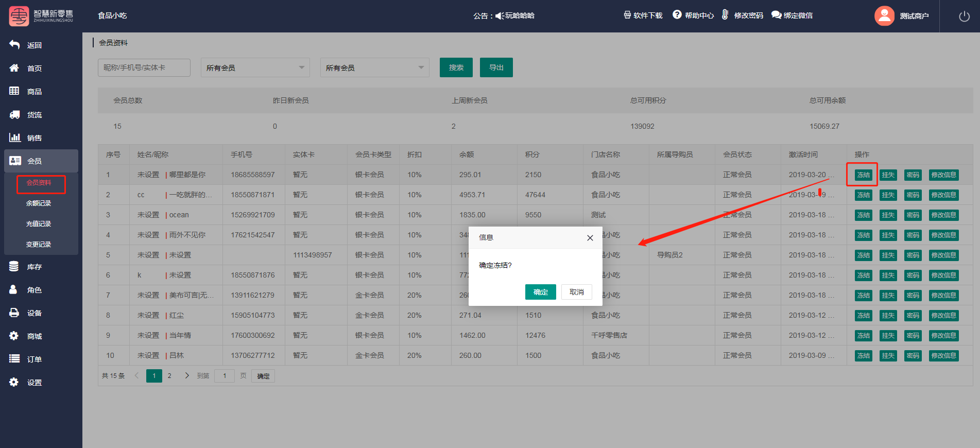Viewport: 980px width, 448px height.
Task: Open 会员资料 submenu item
Action: point(39,183)
